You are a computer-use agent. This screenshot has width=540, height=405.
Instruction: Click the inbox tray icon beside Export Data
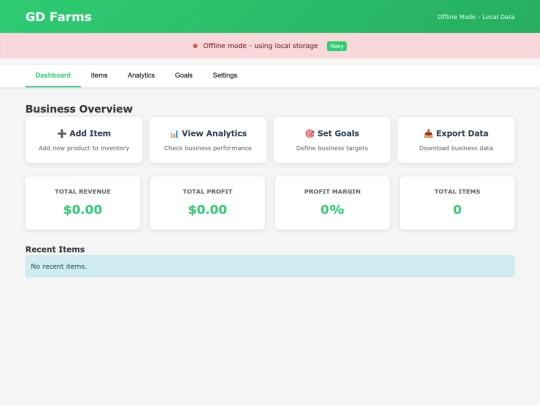[428, 134]
